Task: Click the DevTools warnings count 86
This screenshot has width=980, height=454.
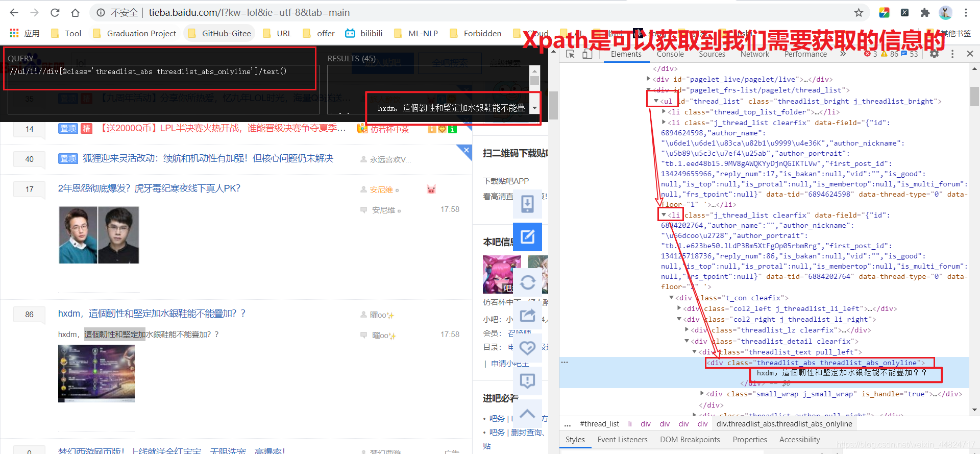Action: click(890, 54)
